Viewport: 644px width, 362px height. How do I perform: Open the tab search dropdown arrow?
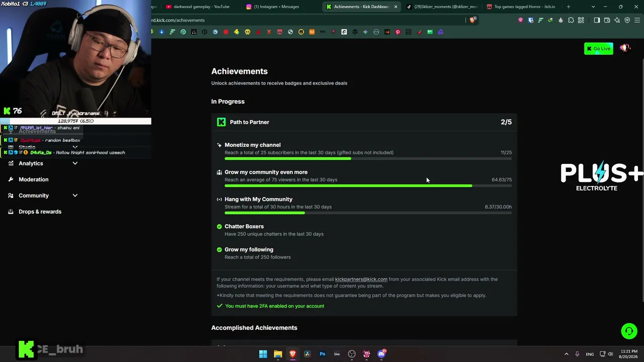(x=593, y=7)
